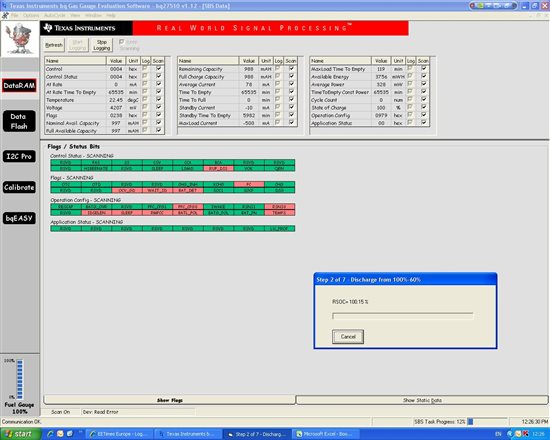
Task: Click the red SLEEP operation config bit
Action: pyautogui.click(x=127, y=213)
